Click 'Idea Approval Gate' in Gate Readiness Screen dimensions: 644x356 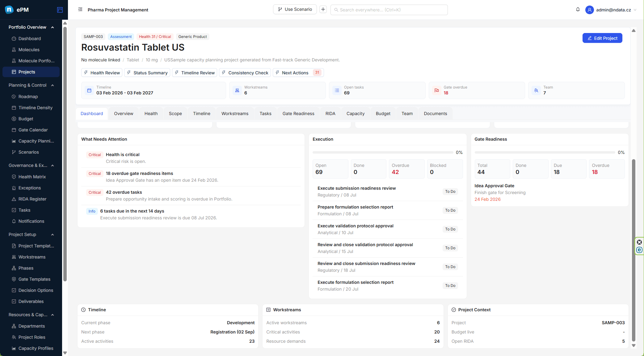tap(494, 186)
